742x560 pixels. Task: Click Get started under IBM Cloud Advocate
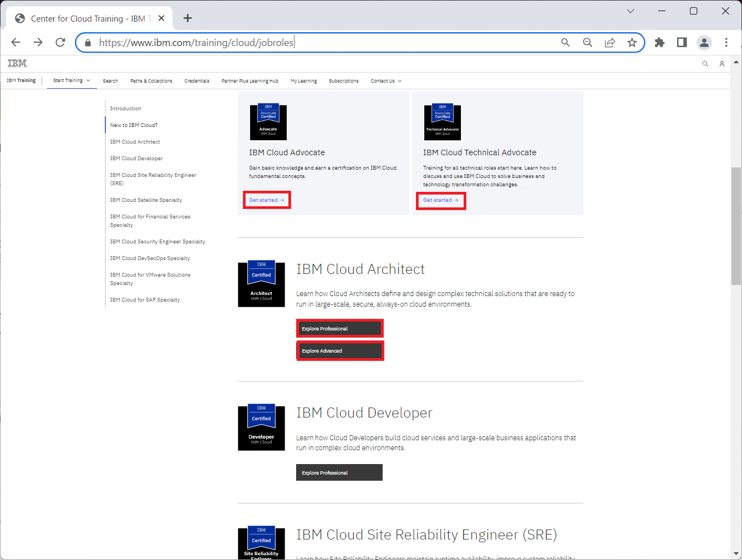click(267, 200)
